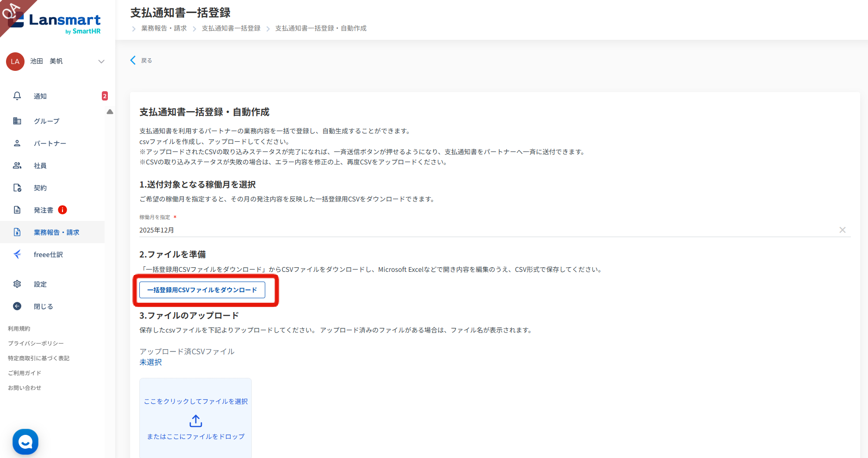Click the 池田 美帆 user name
Viewport: 868px width, 458px height.
[x=46, y=61]
